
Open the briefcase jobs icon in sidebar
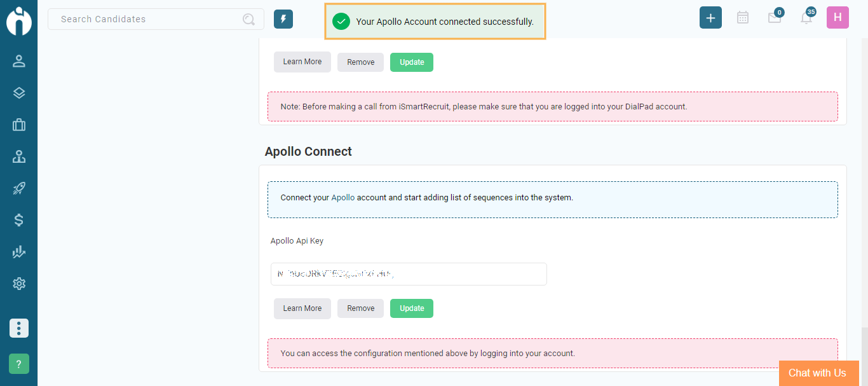(x=18, y=125)
